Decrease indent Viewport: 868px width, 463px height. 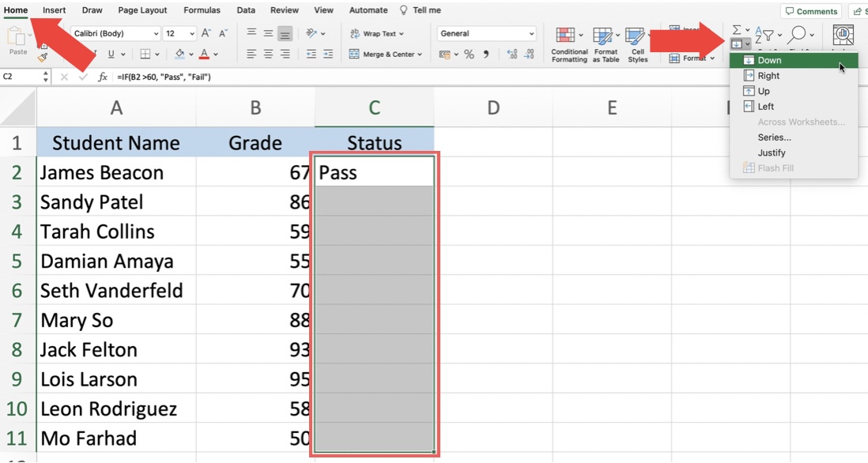click(311, 54)
